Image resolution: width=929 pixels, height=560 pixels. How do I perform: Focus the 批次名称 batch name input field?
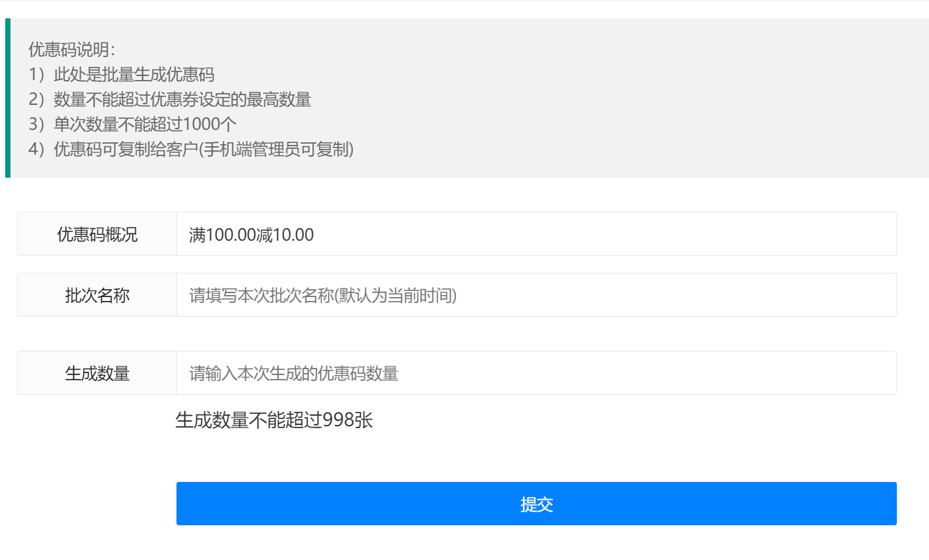[x=536, y=295]
